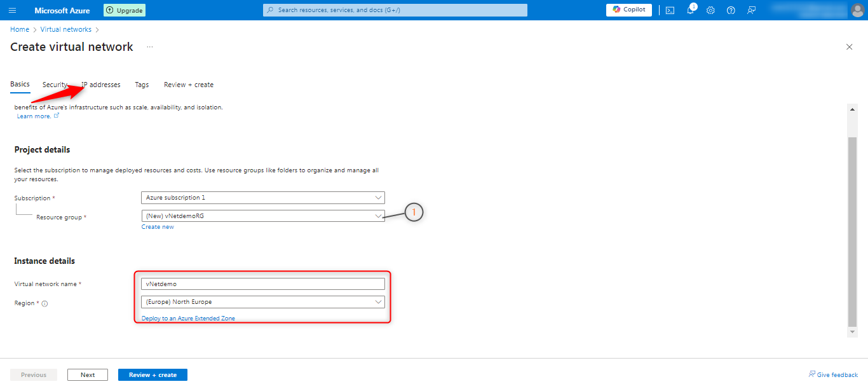The height and width of the screenshot is (391, 868).
Task: Open Give feedback link
Action: (833, 374)
